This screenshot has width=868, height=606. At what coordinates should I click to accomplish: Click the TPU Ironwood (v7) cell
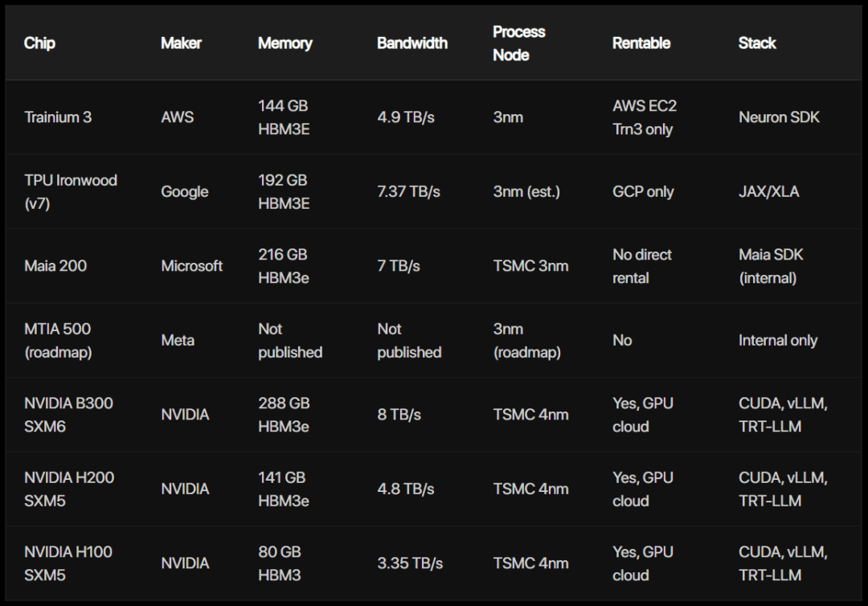(x=70, y=192)
